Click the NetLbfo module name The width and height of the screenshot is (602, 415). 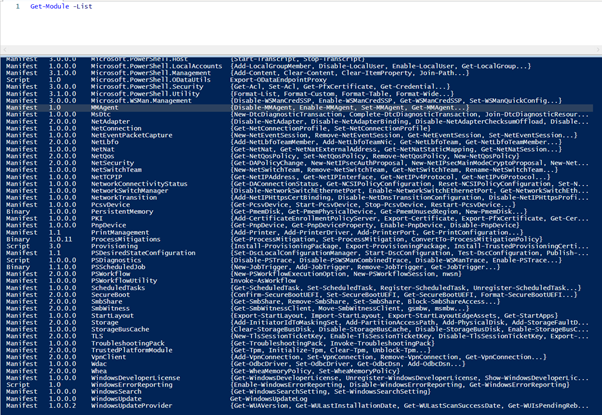click(104, 142)
